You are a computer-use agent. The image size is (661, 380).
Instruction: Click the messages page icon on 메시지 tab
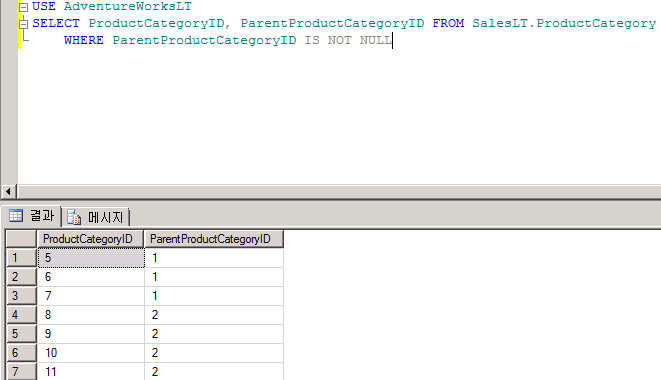point(74,217)
